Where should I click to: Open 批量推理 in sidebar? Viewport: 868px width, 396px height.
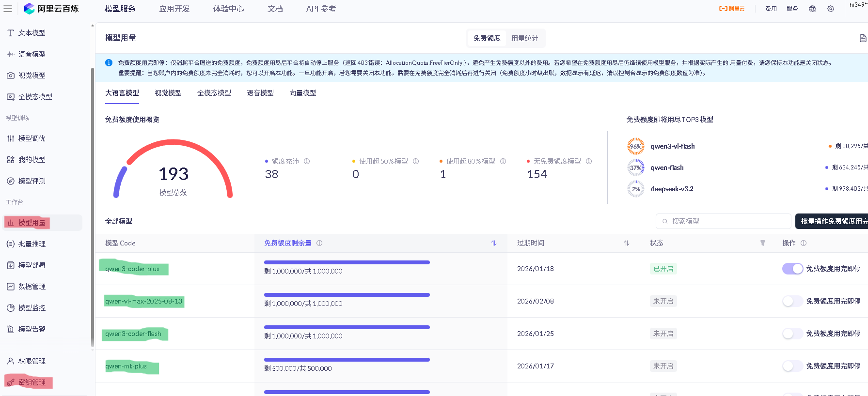tap(32, 244)
